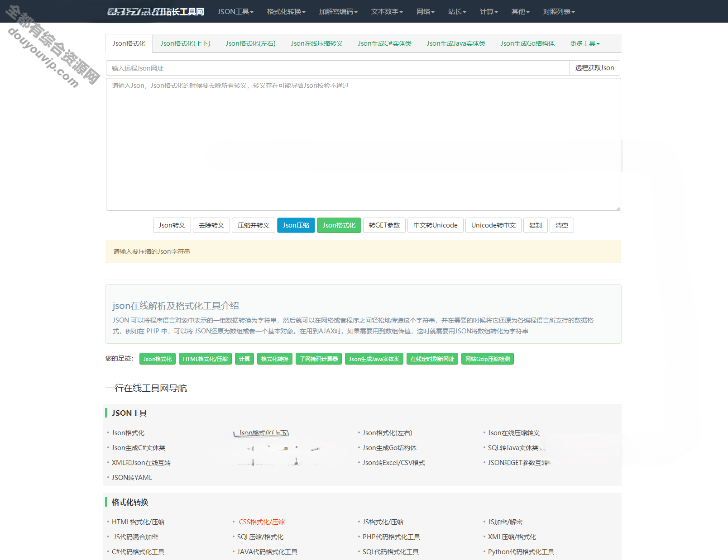Open the 在线定时刷新网址 footprint tag
This screenshot has width=728, height=560.
432,359
